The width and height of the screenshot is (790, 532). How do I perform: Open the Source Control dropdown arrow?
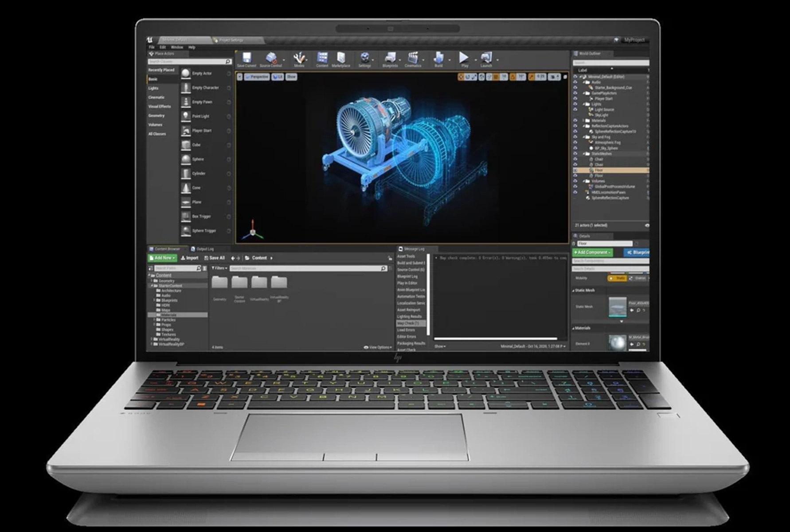[x=284, y=60]
